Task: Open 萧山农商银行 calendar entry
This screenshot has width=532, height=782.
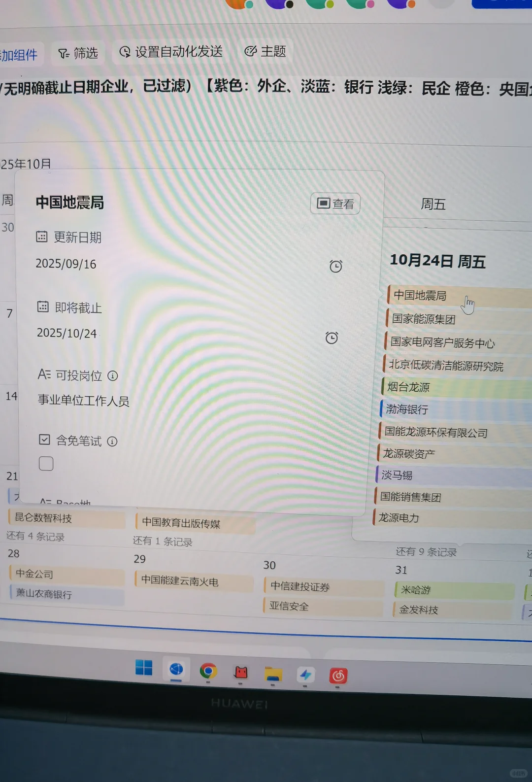Action: pyautogui.click(x=67, y=594)
